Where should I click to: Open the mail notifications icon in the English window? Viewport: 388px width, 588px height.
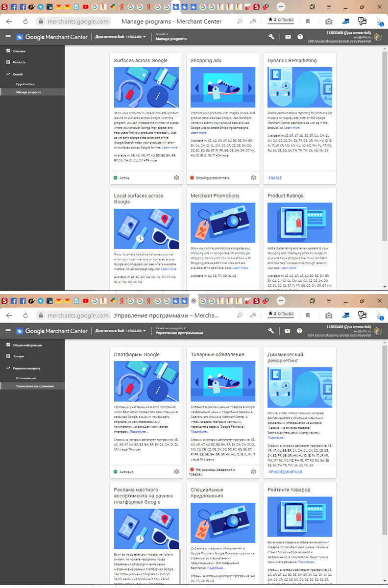pos(288,37)
